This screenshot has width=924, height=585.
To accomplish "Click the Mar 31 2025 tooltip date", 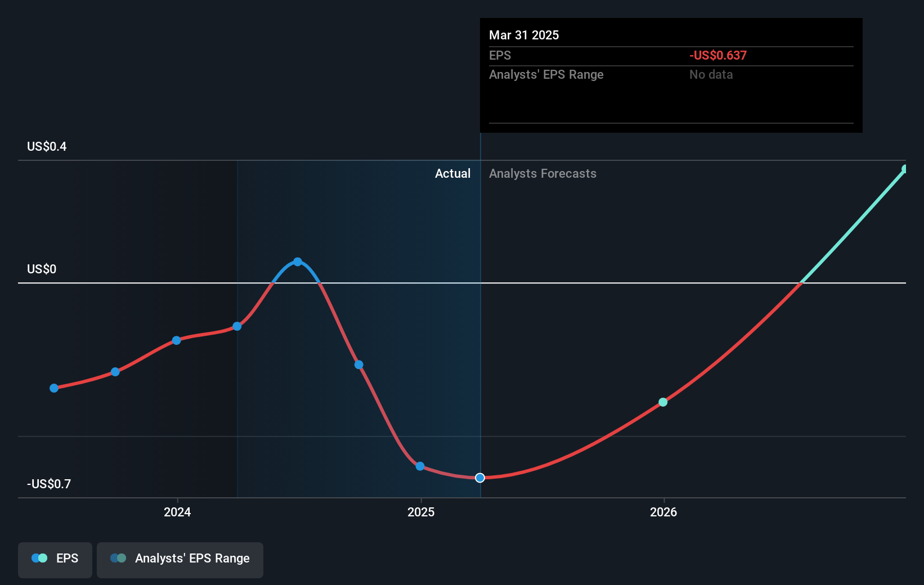I will pyautogui.click(x=524, y=35).
